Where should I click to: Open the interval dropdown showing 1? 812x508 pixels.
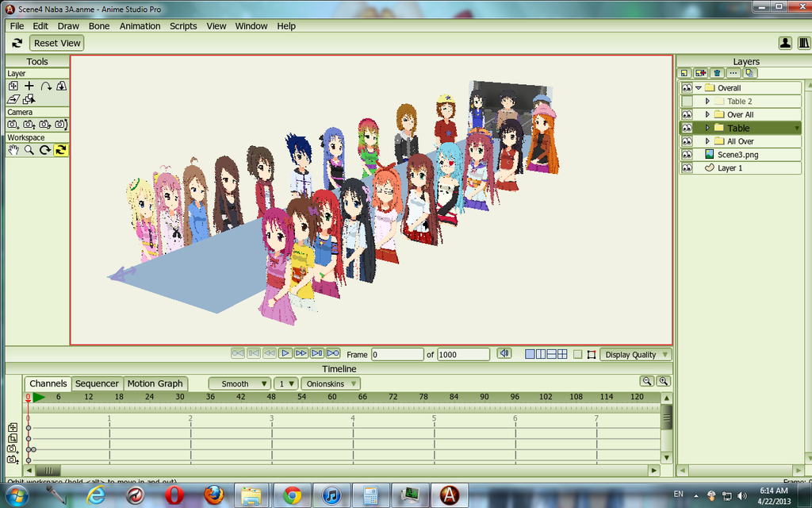285,383
